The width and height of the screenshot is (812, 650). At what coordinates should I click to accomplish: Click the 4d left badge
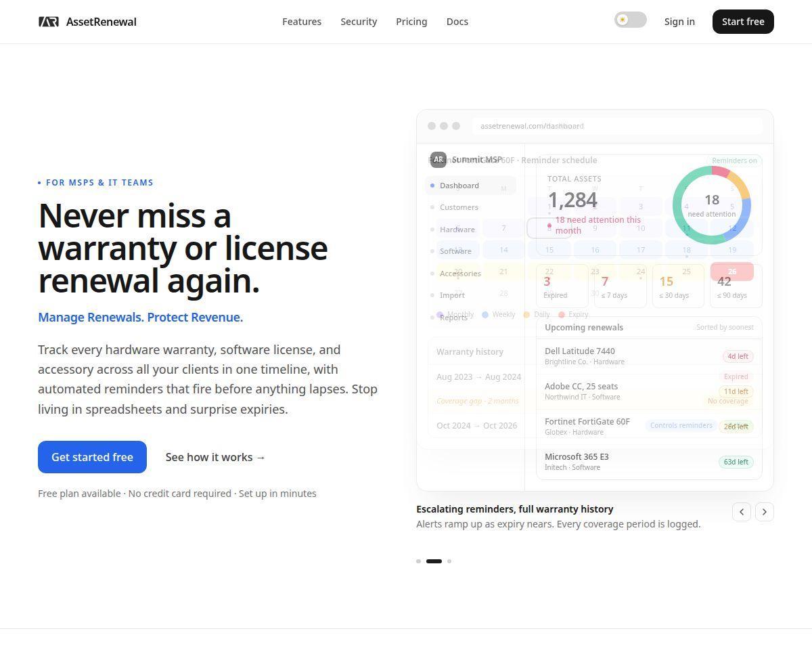point(738,356)
